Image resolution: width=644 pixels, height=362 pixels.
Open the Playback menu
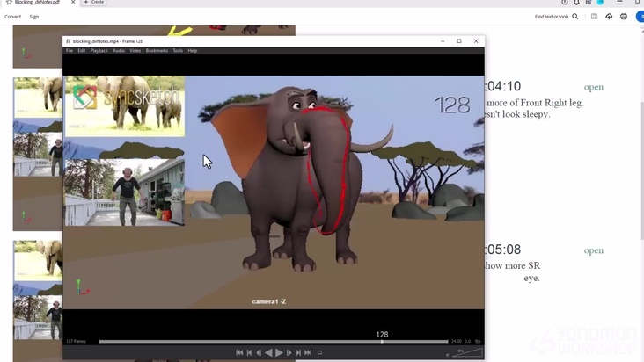[99, 51]
